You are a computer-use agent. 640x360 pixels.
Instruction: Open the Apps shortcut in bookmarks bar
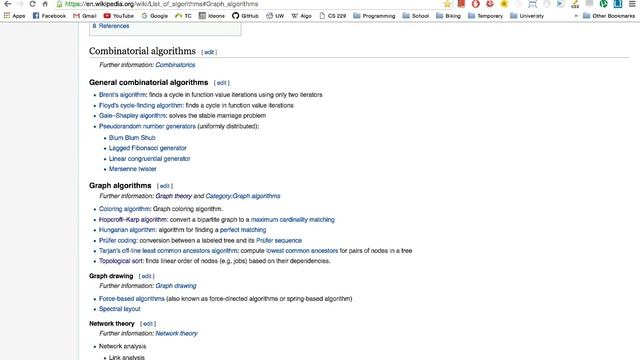point(15,16)
